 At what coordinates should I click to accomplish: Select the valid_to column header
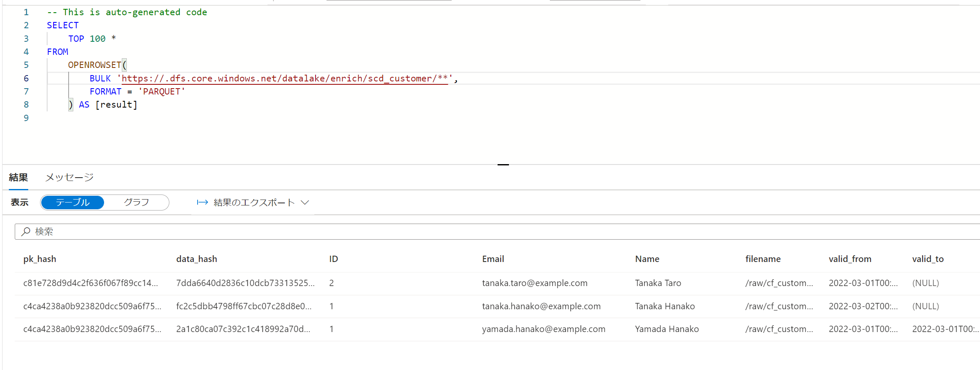[x=928, y=259]
